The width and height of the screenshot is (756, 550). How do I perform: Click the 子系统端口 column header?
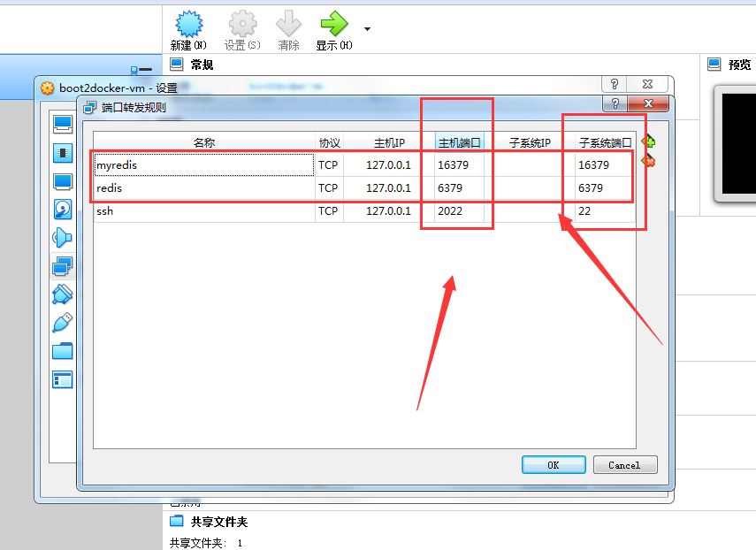click(606, 142)
